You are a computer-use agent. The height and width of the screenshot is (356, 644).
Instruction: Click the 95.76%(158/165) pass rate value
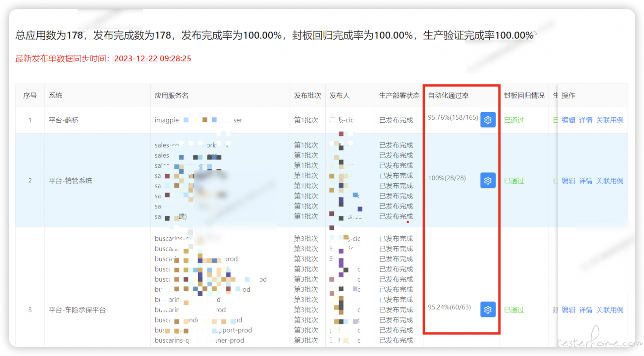[453, 117]
